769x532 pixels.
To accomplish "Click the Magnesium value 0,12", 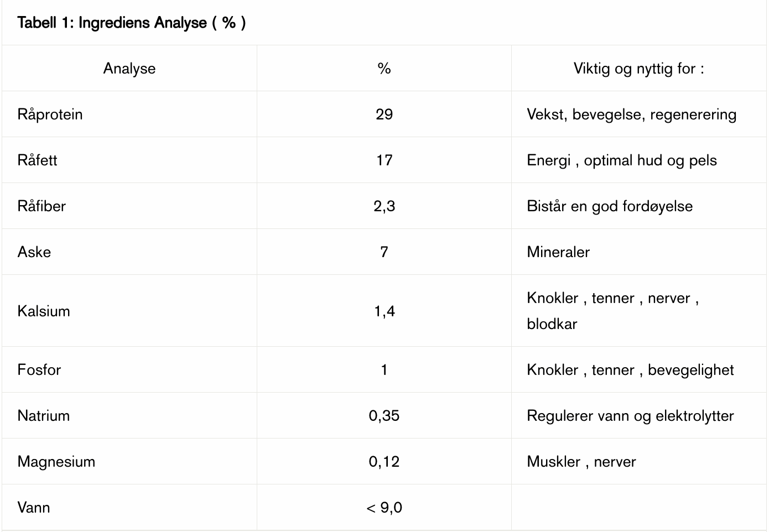I will pos(384,462).
